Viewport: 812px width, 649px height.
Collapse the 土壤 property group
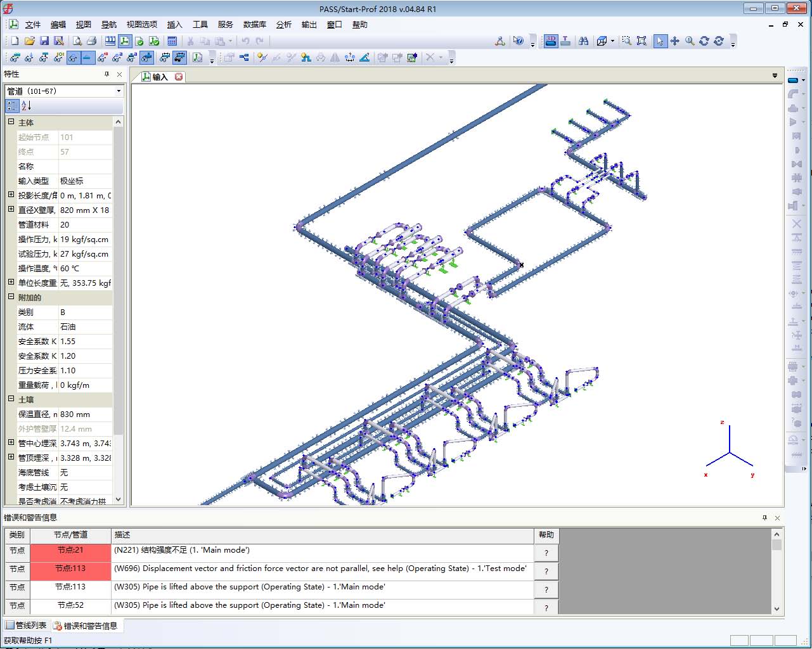point(11,399)
